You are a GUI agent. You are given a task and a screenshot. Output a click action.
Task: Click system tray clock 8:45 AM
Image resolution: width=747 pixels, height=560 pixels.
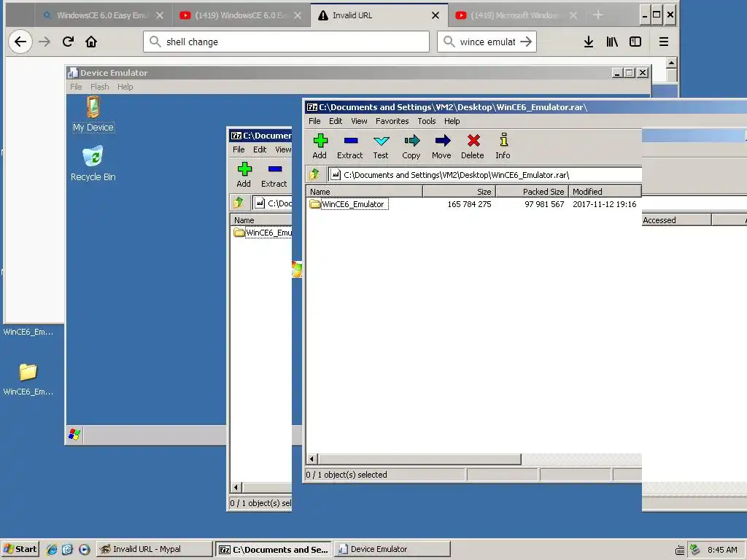click(x=722, y=550)
